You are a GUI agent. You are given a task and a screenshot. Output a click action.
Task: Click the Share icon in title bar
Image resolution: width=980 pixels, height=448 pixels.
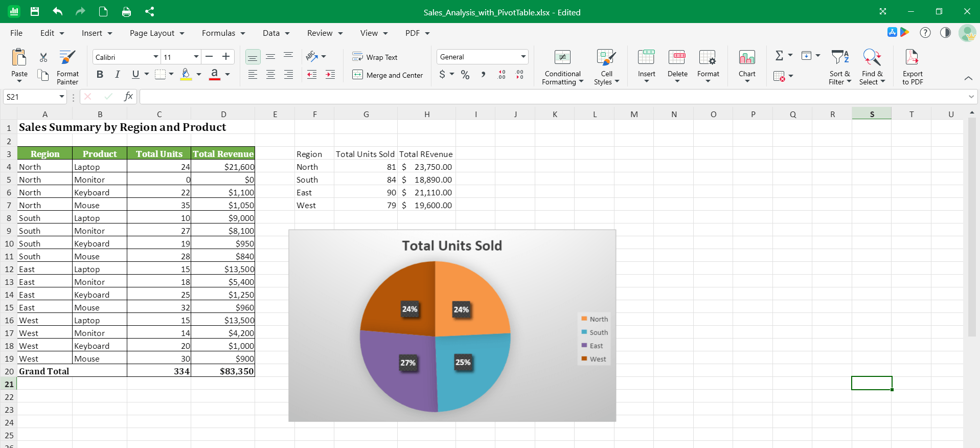pyautogui.click(x=149, y=12)
